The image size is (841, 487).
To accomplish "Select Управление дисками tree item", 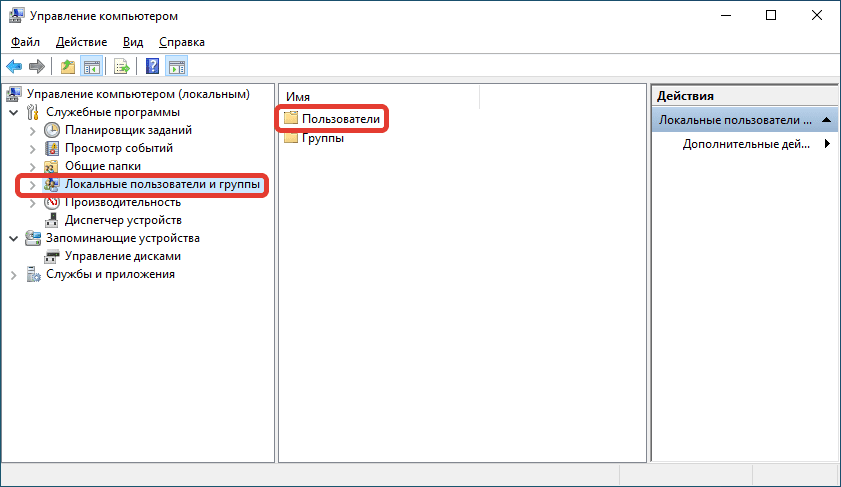I will click(x=122, y=256).
